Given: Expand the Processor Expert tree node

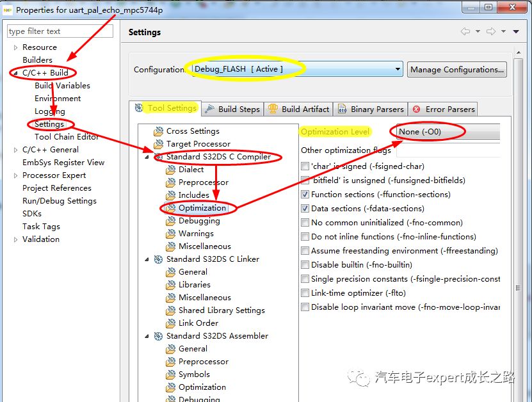Looking at the screenshot, I should [15, 175].
